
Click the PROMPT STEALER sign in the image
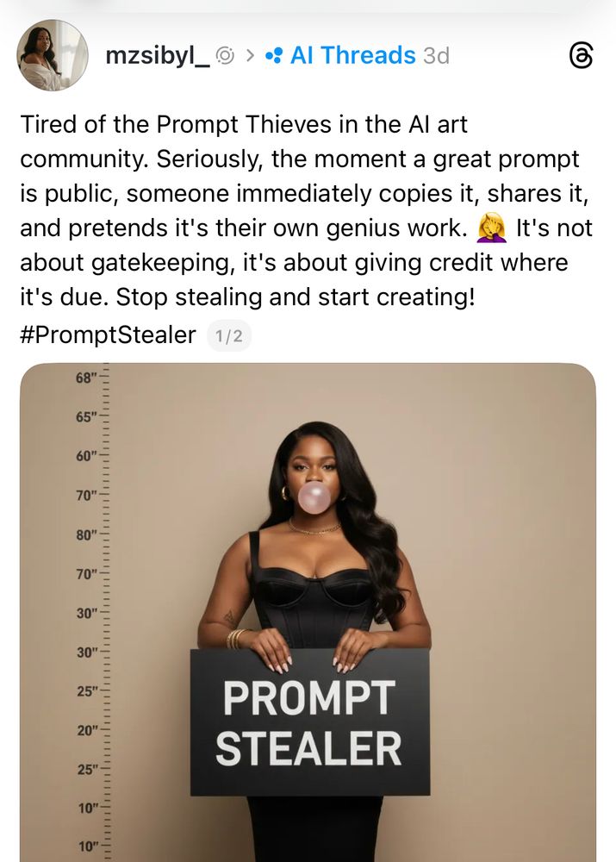(310, 721)
